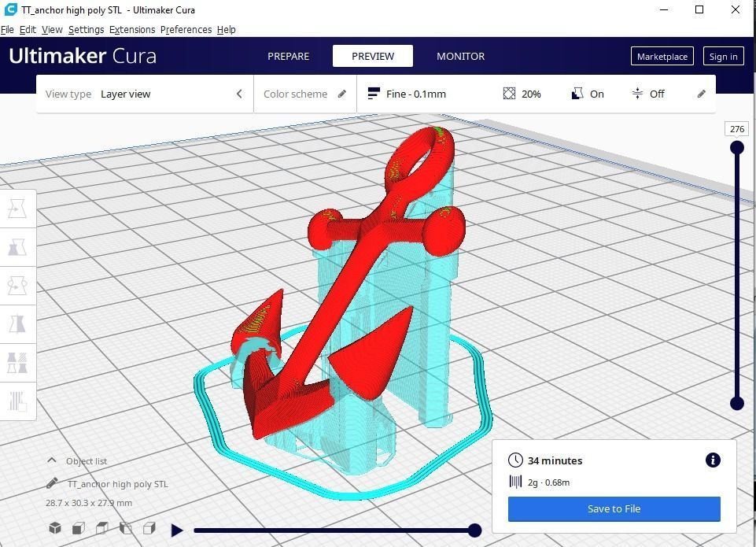
Task: Select the Move tool in left toolbar
Action: 17,209
